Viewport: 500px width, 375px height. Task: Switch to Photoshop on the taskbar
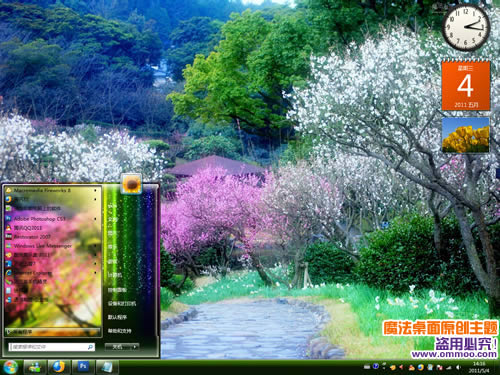point(83,367)
